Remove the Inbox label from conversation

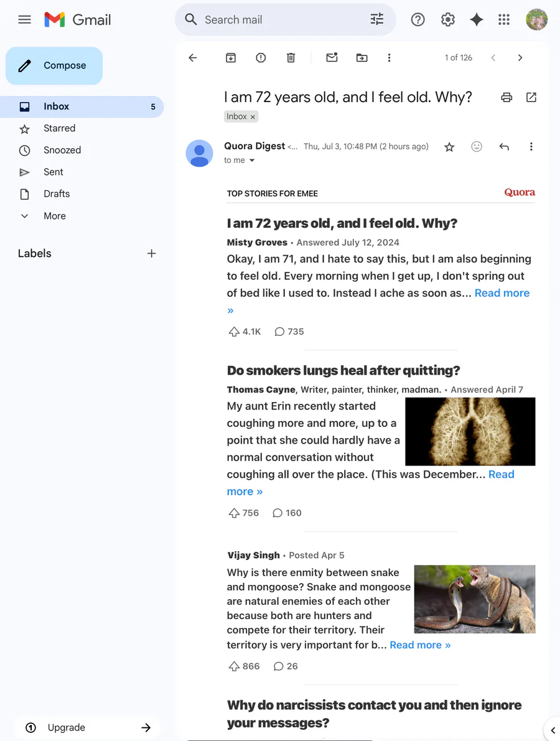(253, 117)
